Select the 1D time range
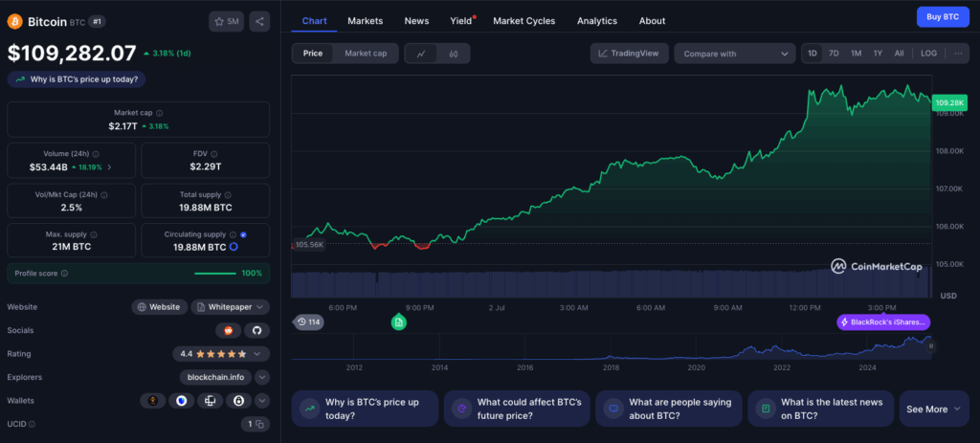Screen dimensions: 980x443 [x=812, y=54]
